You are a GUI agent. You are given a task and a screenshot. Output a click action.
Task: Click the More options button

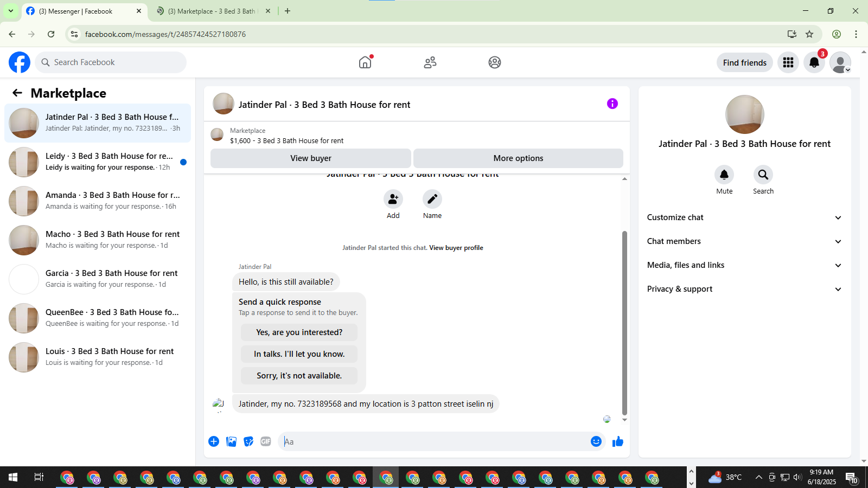(x=518, y=158)
